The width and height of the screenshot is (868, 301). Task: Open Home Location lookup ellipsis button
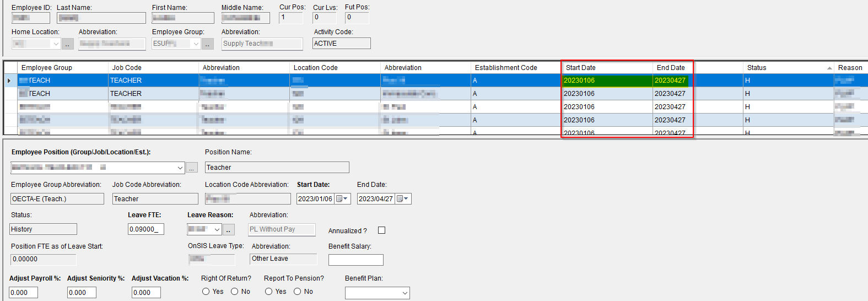(68, 44)
